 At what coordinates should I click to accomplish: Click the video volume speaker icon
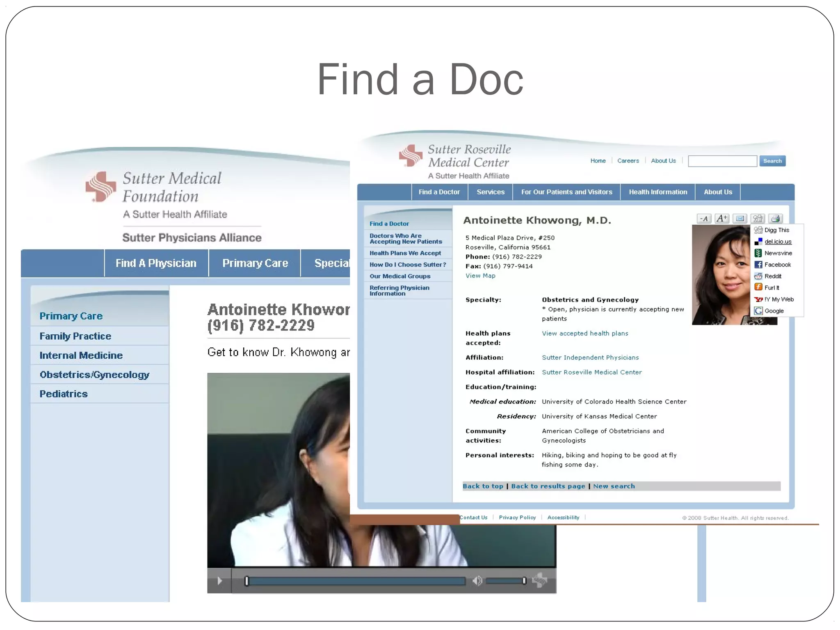click(477, 581)
